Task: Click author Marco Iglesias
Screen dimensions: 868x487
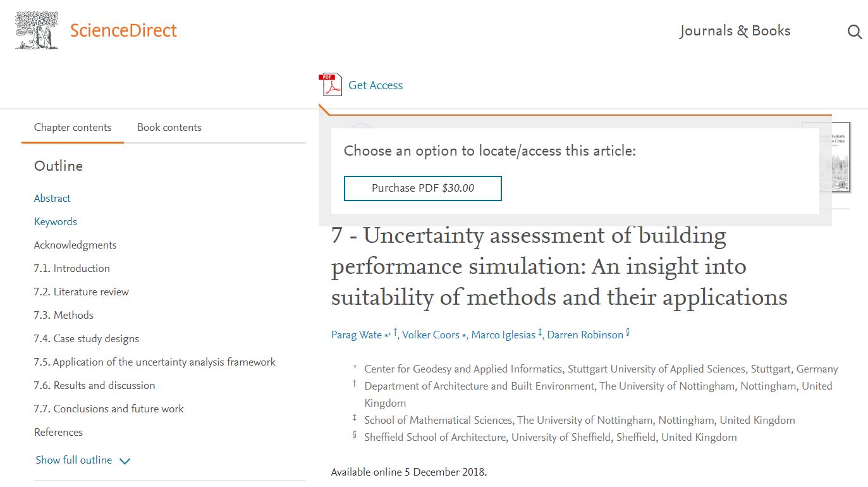Action: [x=504, y=335]
